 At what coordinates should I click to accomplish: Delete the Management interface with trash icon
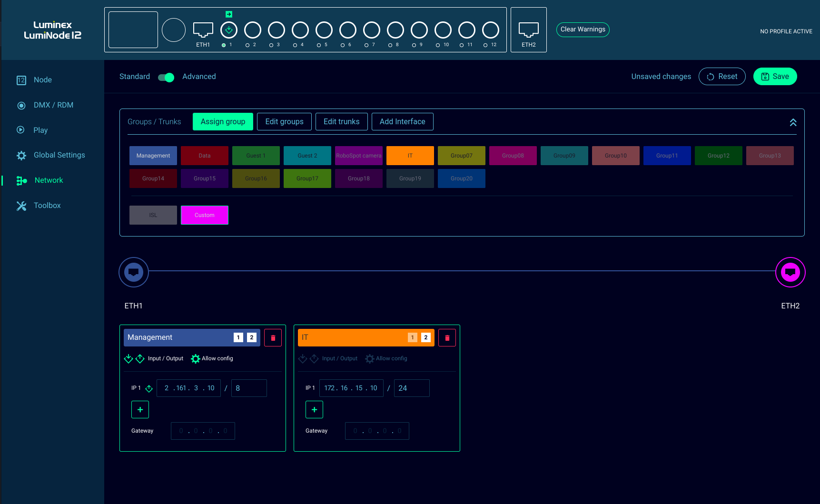(273, 337)
